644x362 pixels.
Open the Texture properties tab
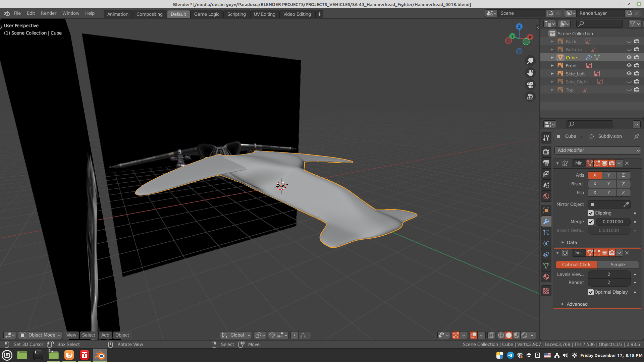pos(546,291)
